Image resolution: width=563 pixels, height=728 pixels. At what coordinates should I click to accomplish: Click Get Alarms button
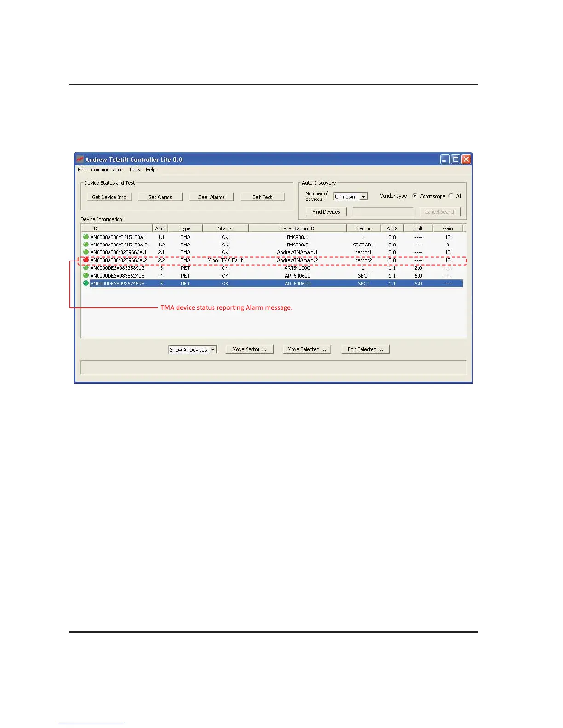(160, 197)
